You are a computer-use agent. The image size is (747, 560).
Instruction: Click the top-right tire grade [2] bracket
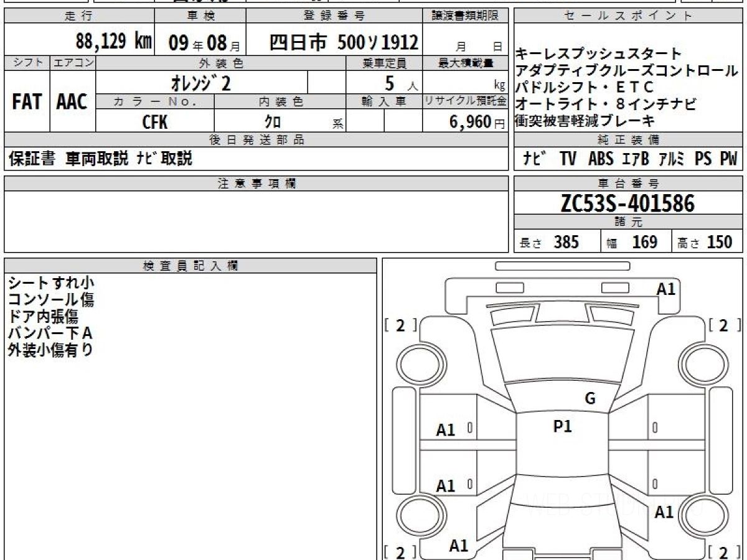tap(723, 325)
